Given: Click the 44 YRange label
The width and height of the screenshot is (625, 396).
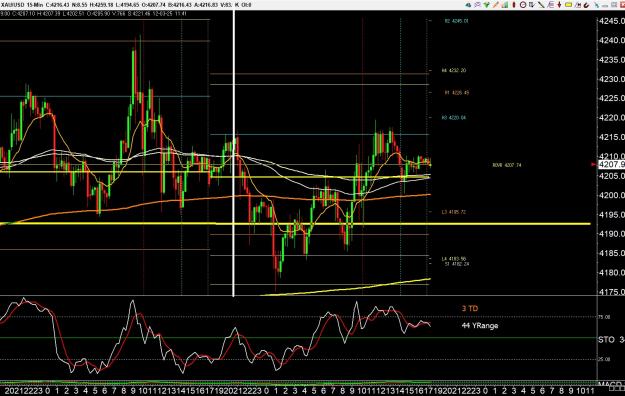Looking at the screenshot, I should click(x=480, y=325).
